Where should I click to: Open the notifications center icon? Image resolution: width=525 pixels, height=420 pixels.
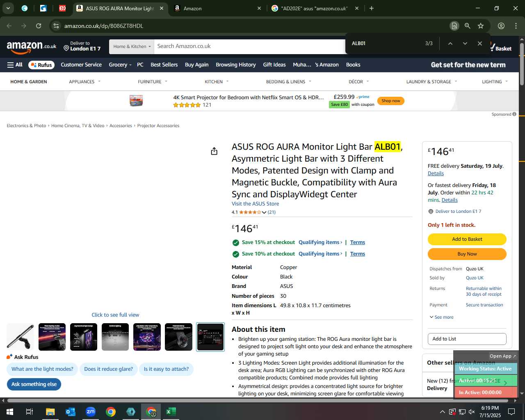click(511, 412)
